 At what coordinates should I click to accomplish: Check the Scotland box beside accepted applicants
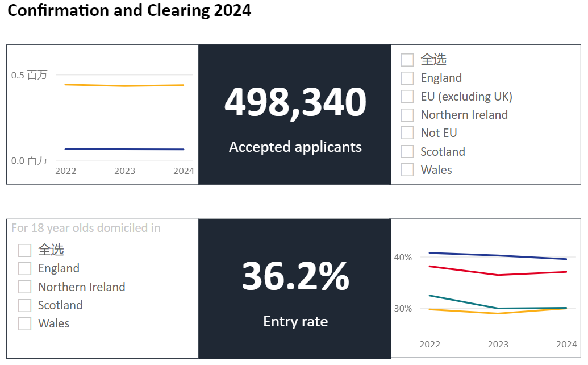pos(407,152)
